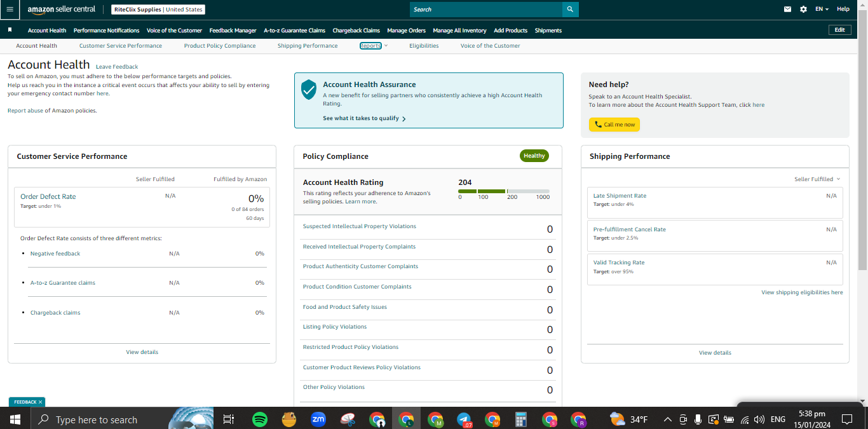Image resolution: width=868 pixels, height=429 pixels.
Task: View details under Shipping Performance
Action: 715,353
